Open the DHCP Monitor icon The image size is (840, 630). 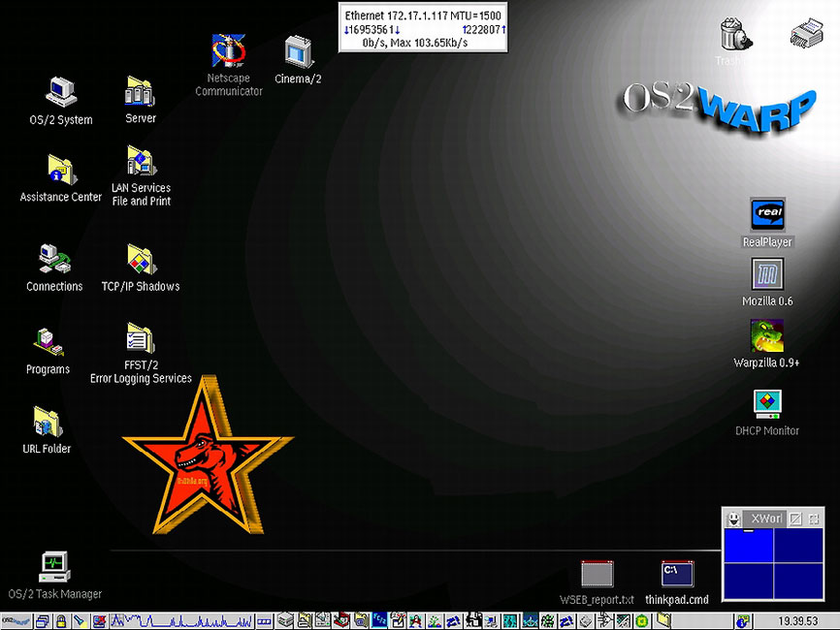click(767, 403)
